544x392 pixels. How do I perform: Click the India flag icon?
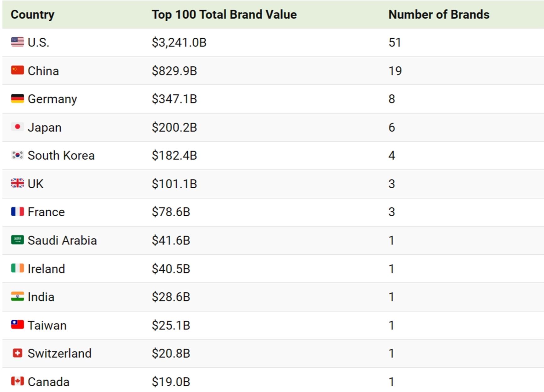coord(17,296)
